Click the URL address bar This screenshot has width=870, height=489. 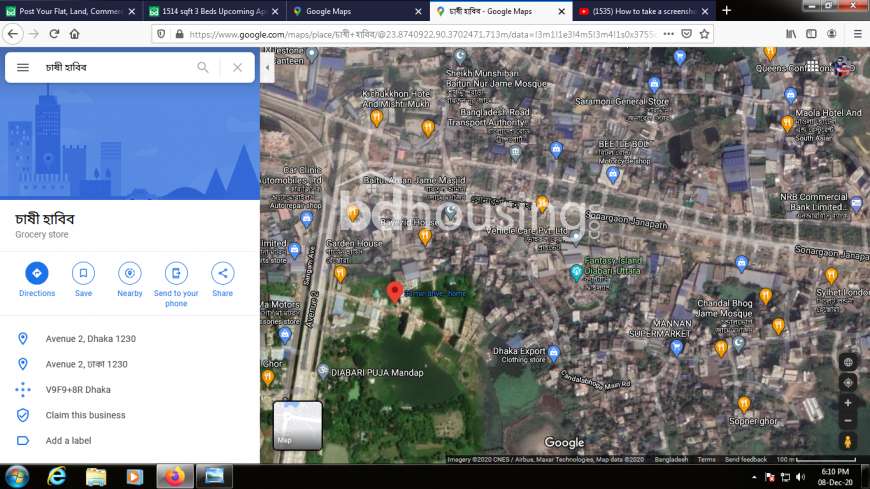click(422, 34)
